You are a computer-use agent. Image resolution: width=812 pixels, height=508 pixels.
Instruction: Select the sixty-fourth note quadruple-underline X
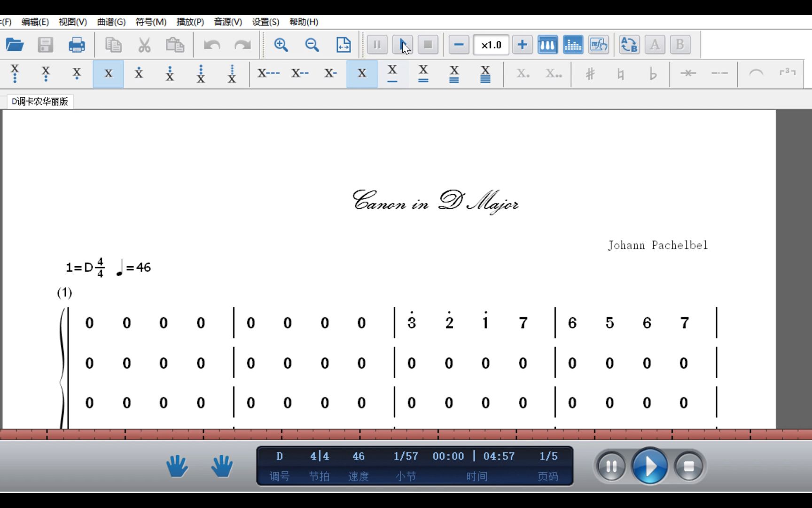(485, 74)
